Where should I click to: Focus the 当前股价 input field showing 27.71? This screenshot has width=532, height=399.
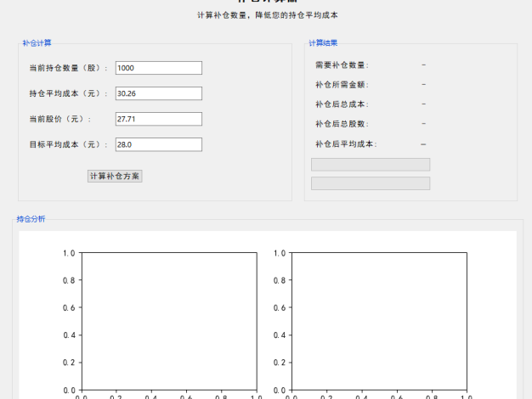pyautogui.click(x=158, y=119)
